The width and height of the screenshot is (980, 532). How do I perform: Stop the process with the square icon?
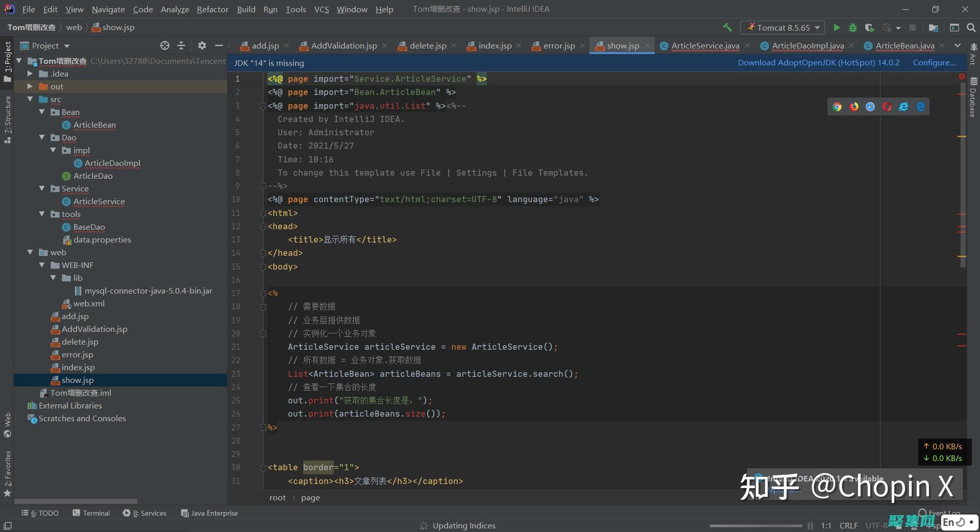pos(914,28)
